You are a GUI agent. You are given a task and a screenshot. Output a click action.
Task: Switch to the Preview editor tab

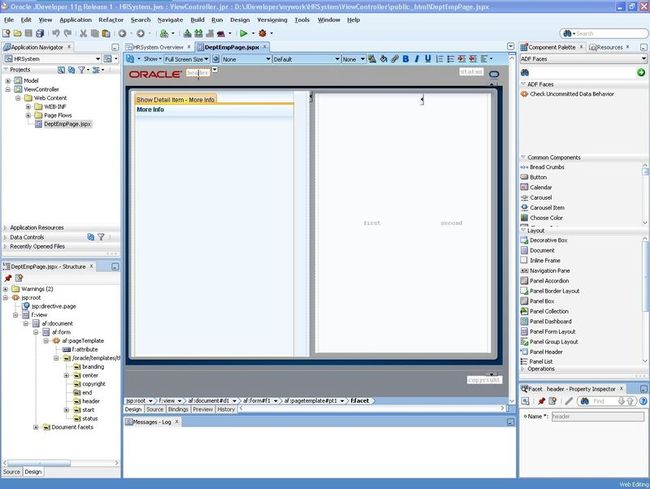tap(203, 409)
